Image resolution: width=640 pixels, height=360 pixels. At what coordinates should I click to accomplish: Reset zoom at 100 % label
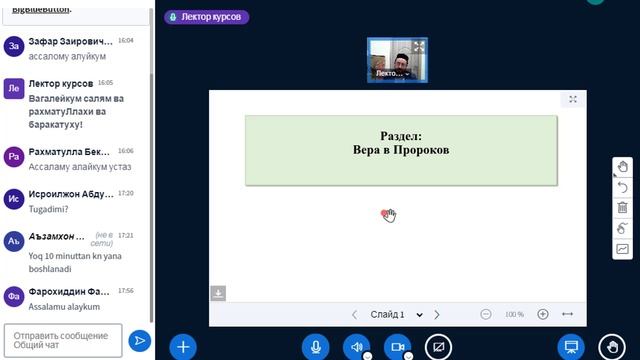[514, 314]
